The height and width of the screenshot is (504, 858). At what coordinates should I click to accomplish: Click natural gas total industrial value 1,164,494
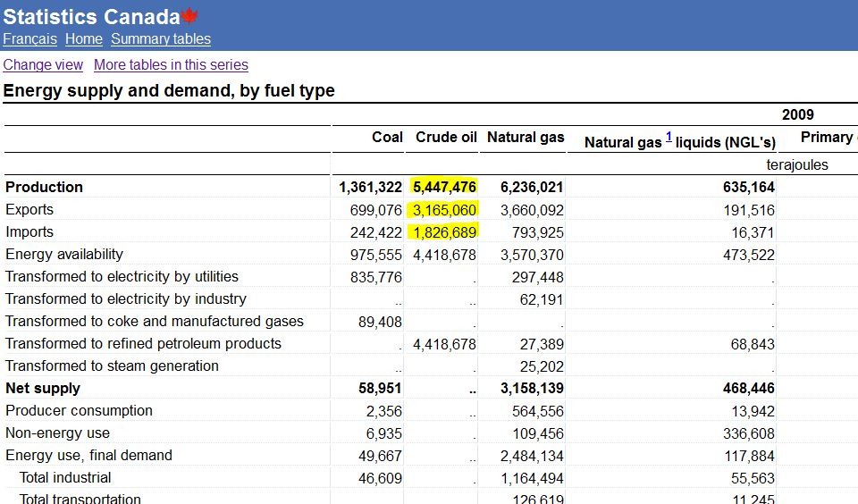(x=532, y=478)
